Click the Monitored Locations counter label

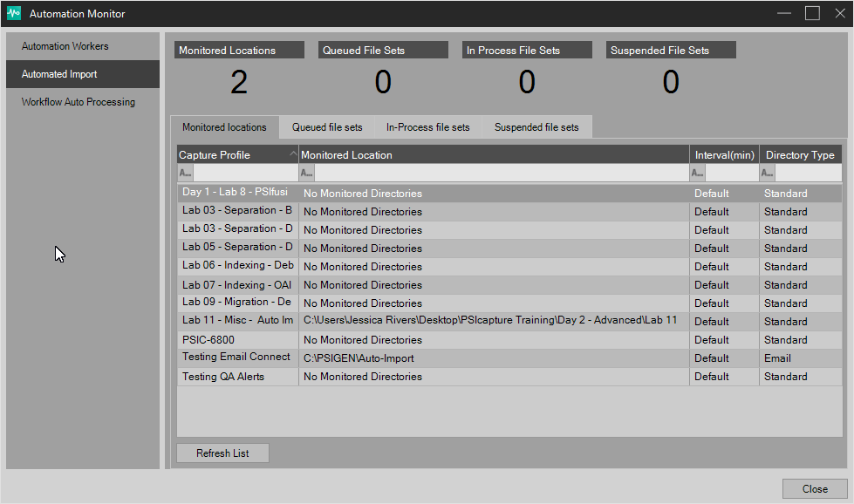click(x=239, y=50)
